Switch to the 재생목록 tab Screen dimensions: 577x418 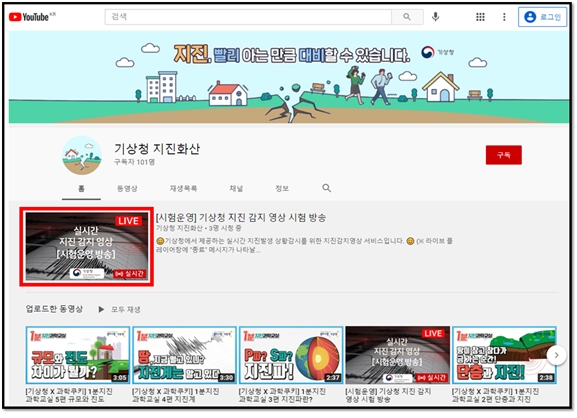point(183,188)
